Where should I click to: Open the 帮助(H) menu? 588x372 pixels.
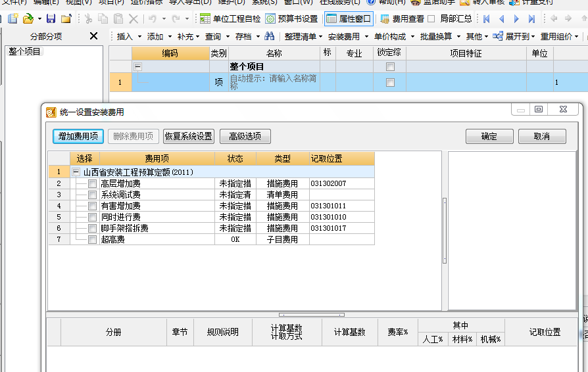[x=386, y=2]
